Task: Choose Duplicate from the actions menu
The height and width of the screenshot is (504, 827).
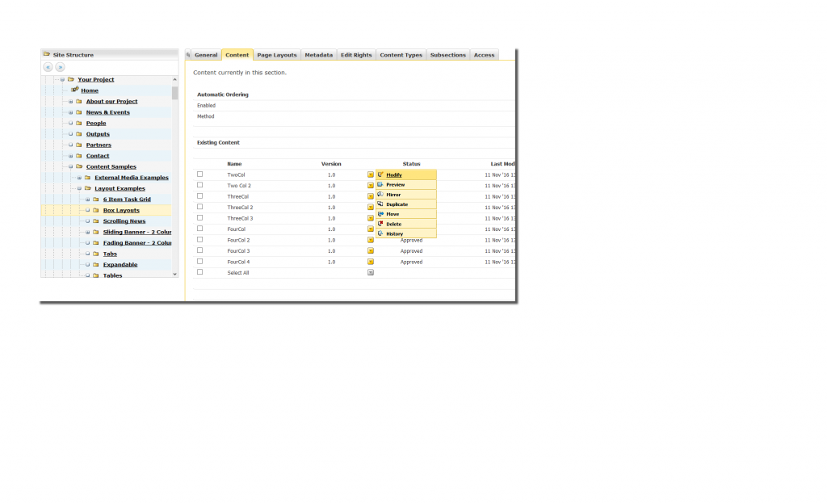Action: click(x=397, y=204)
